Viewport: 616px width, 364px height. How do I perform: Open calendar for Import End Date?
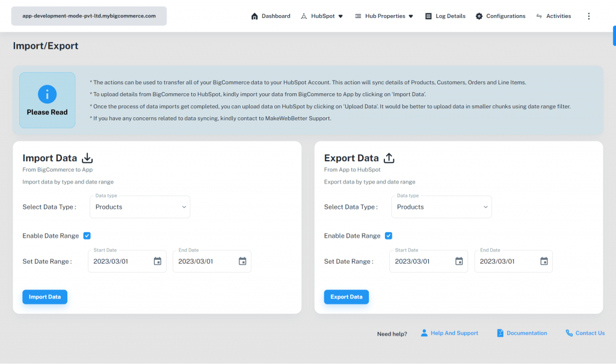point(242,261)
